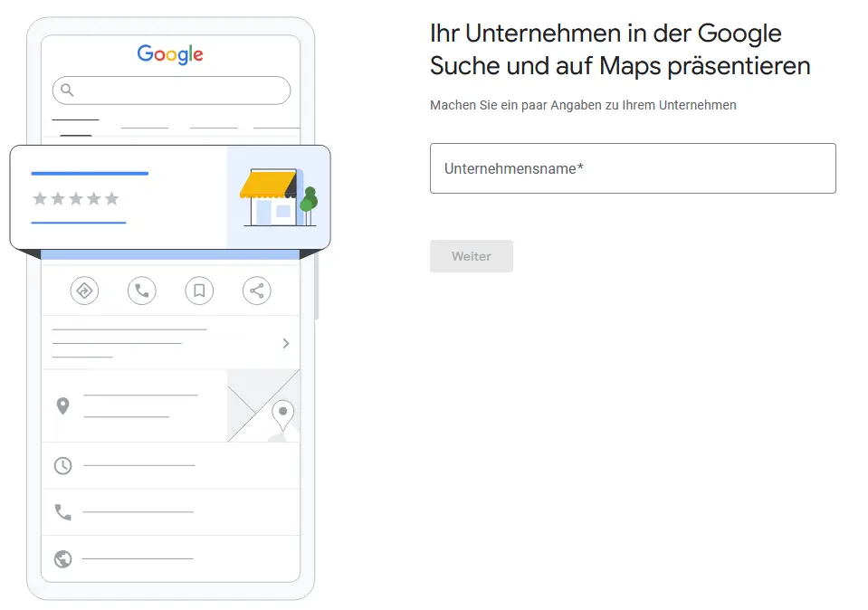868x610 pixels.
Task: Click the magnifier icon in mockup search bar
Action: click(x=67, y=90)
